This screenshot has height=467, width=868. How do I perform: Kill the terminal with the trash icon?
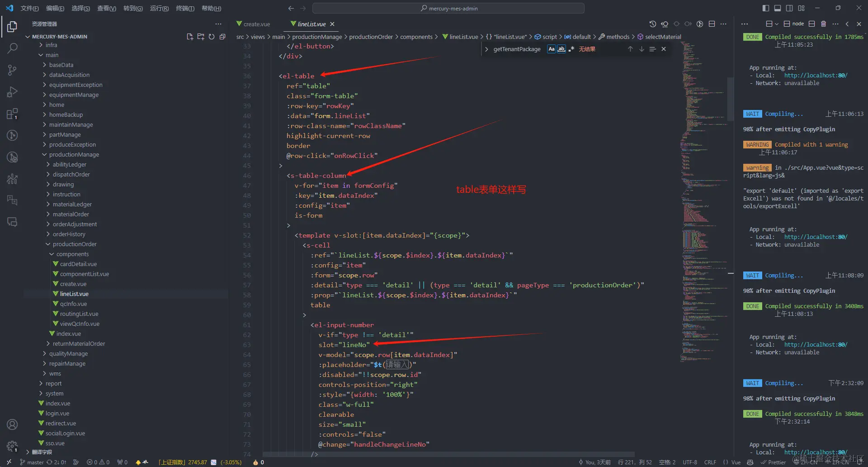pyautogui.click(x=823, y=24)
